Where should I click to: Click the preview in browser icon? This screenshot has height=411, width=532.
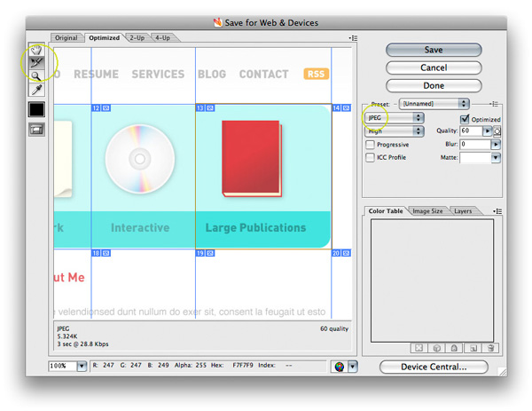point(338,366)
